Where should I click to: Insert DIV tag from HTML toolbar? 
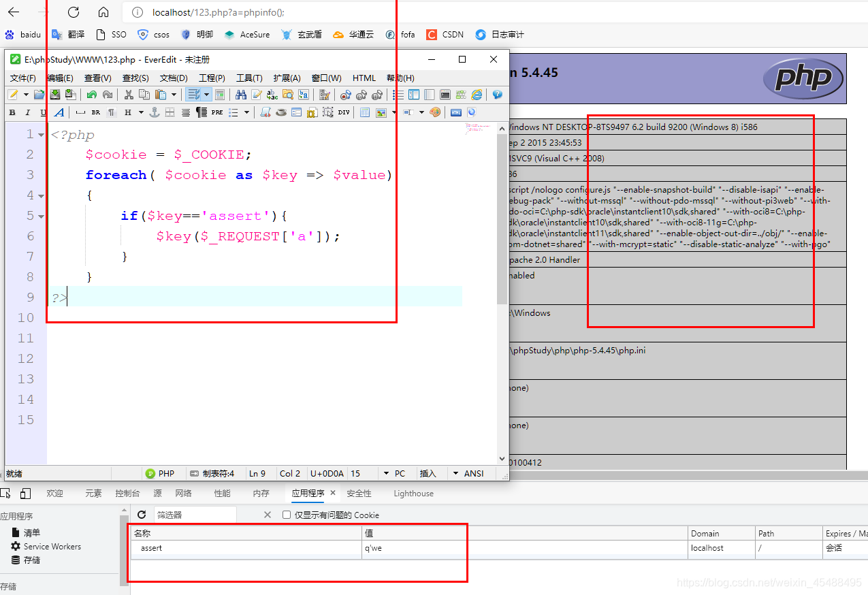click(344, 112)
